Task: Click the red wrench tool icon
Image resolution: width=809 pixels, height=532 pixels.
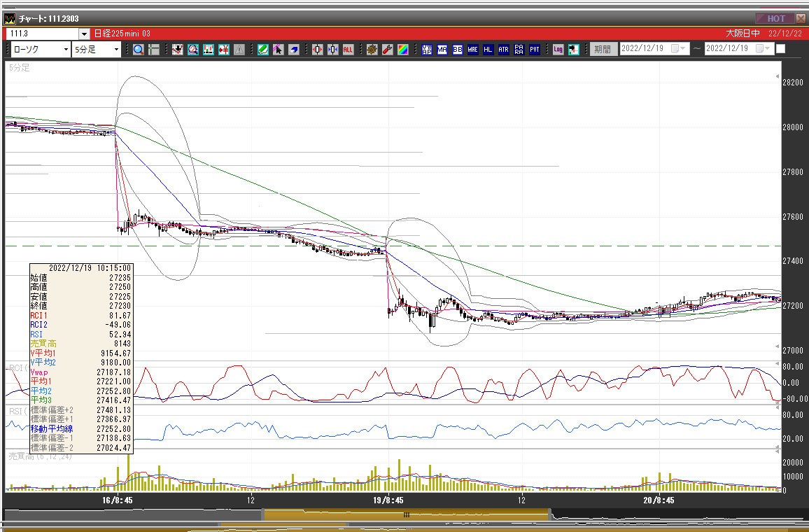Action: (388, 50)
